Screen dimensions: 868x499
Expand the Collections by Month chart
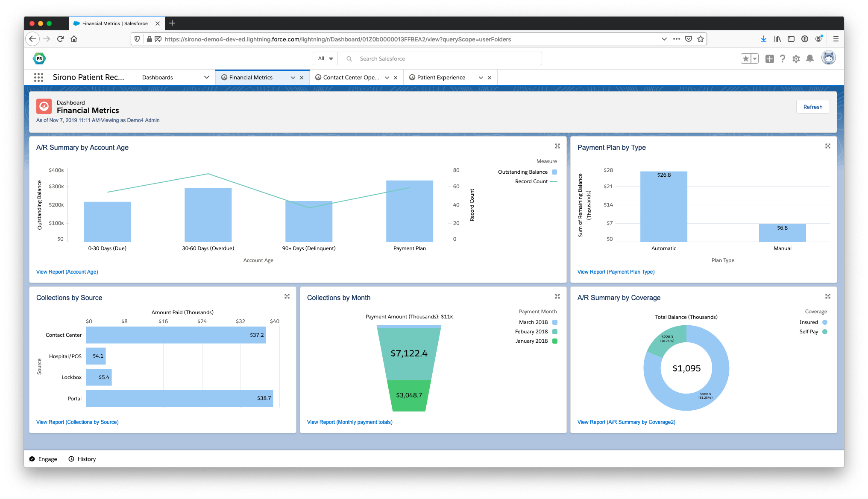557,296
